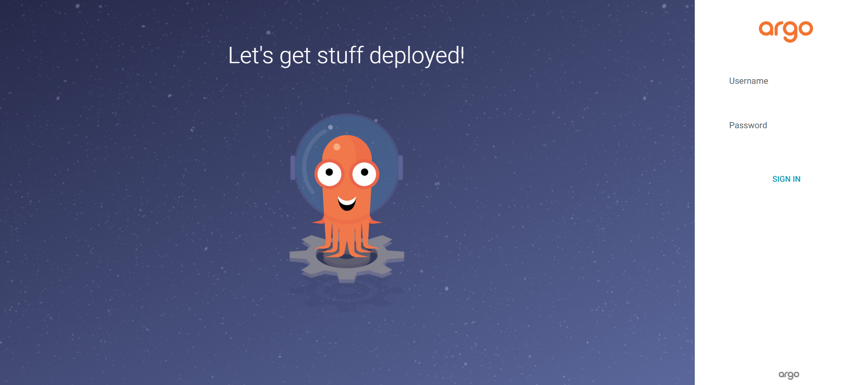Click the light highlight spot on octopus head
868x385 pixels.
pyautogui.click(x=337, y=147)
